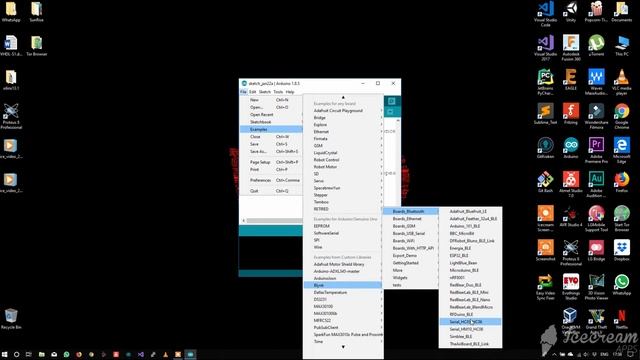Open the Popcorn Time desktop icon
The height and width of the screenshot is (360, 640).
(x=596, y=11)
